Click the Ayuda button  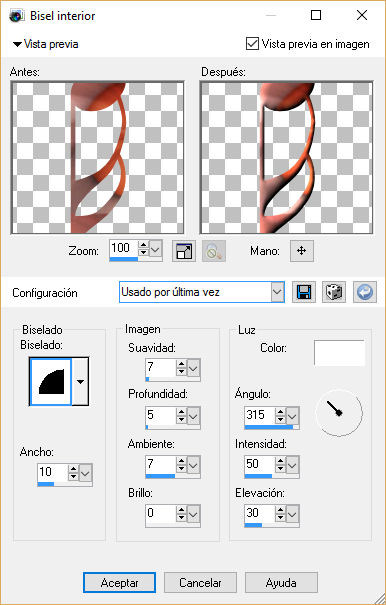coord(281,583)
